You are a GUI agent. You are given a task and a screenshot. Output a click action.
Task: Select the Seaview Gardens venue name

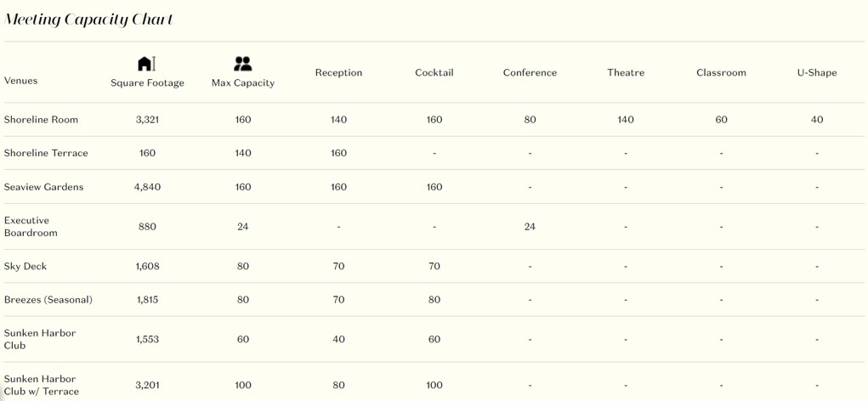click(43, 187)
